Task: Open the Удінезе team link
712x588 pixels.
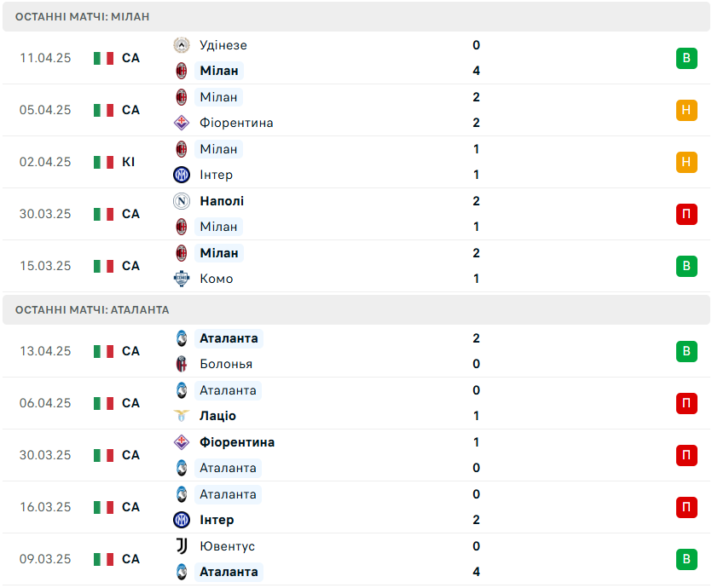Action: (x=223, y=45)
